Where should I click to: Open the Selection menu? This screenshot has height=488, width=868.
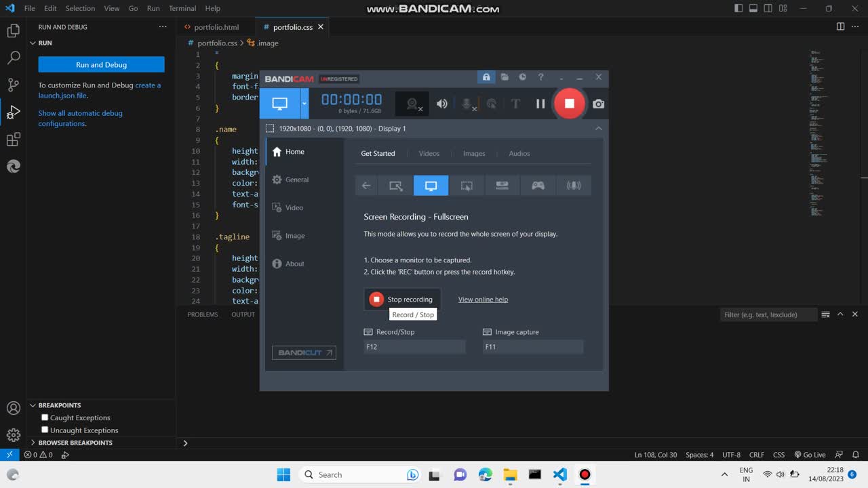click(x=80, y=8)
